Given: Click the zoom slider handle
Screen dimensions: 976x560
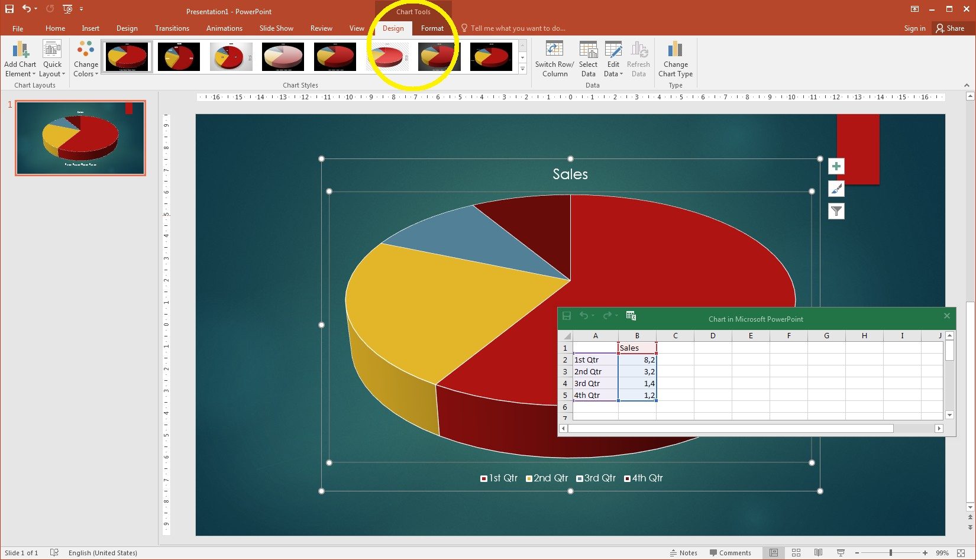Looking at the screenshot, I should [x=890, y=553].
